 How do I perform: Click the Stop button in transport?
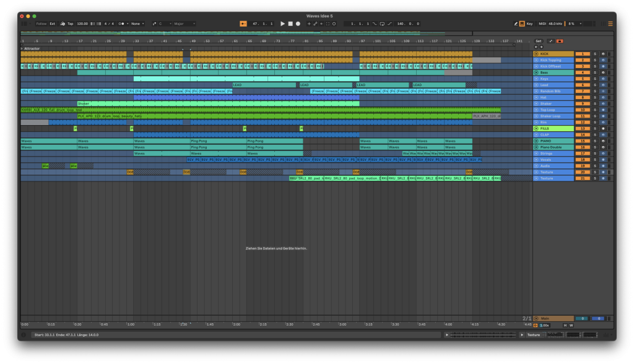coord(290,24)
